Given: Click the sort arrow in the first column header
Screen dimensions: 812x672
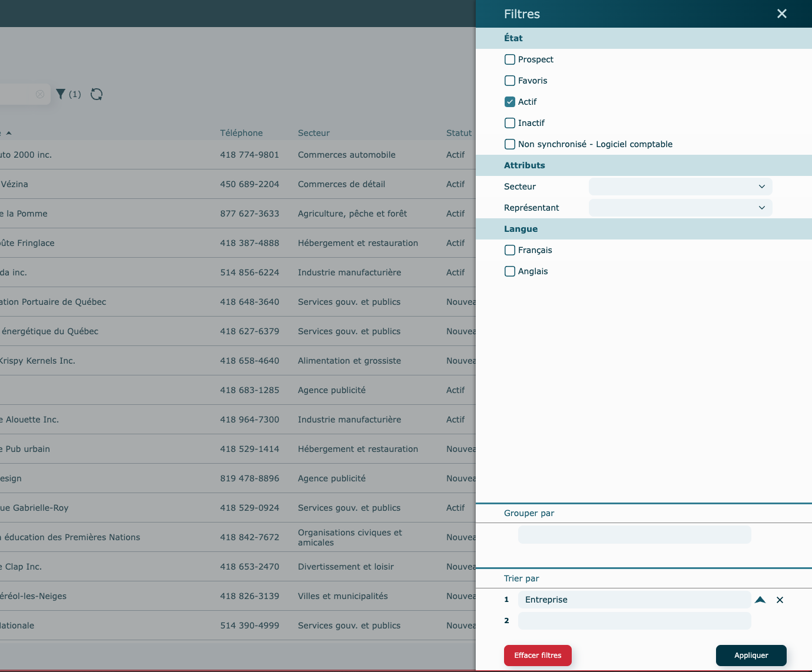Looking at the screenshot, I should click(x=9, y=133).
